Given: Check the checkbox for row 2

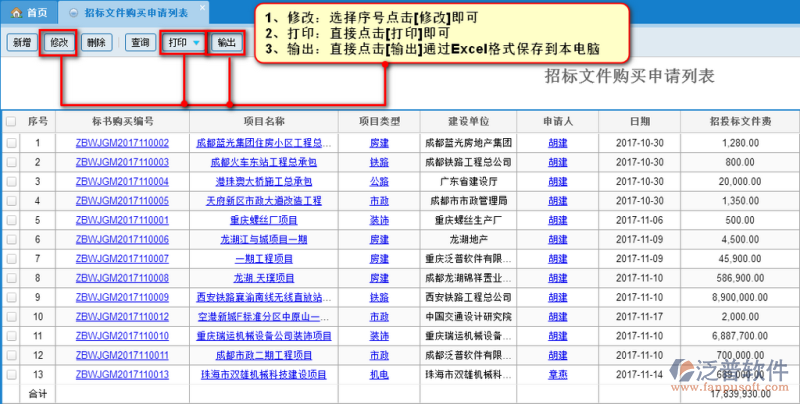Looking at the screenshot, I should (x=11, y=162).
